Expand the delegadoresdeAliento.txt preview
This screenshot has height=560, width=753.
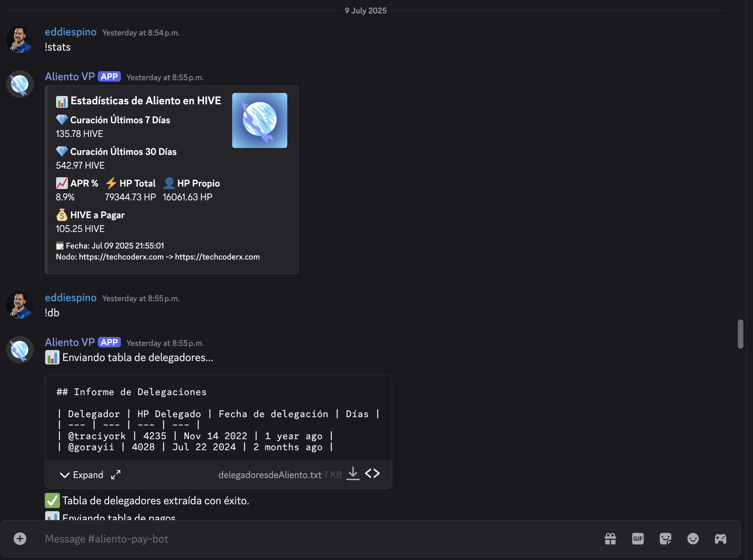82,475
